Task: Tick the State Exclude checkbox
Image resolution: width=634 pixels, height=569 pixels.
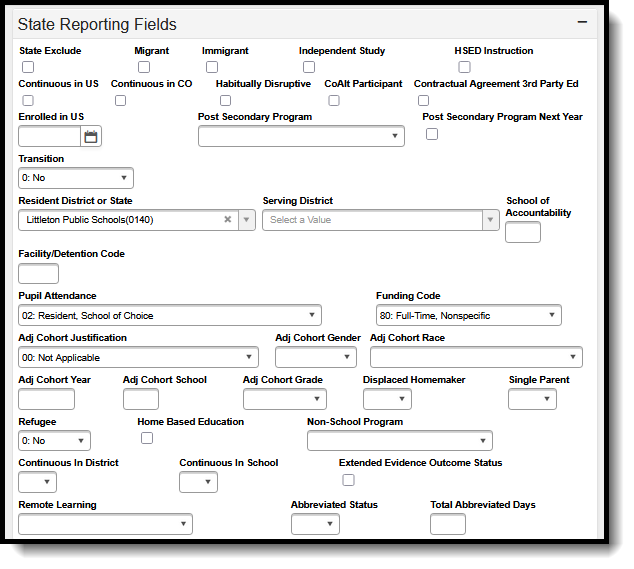Action: coord(28,67)
